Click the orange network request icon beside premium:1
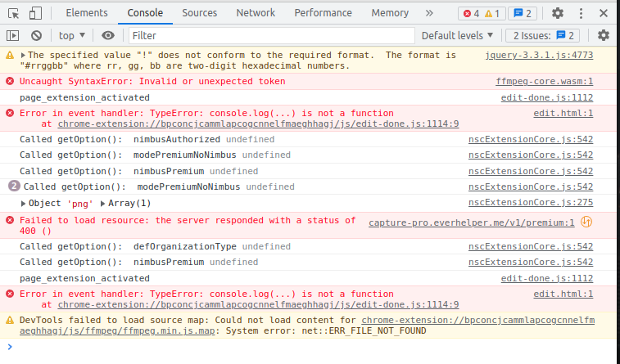 tap(586, 221)
